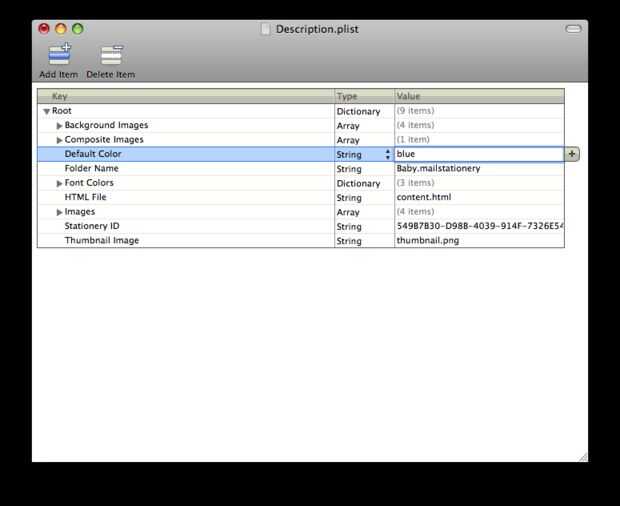
Task: Click the Stationery ID UUID value
Action: pyautogui.click(x=480, y=226)
